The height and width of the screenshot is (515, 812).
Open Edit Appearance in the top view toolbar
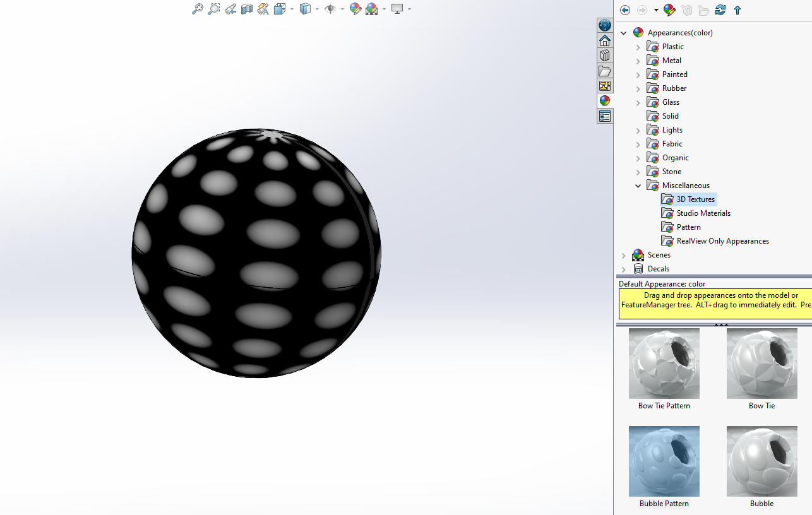[x=355, y=9]
